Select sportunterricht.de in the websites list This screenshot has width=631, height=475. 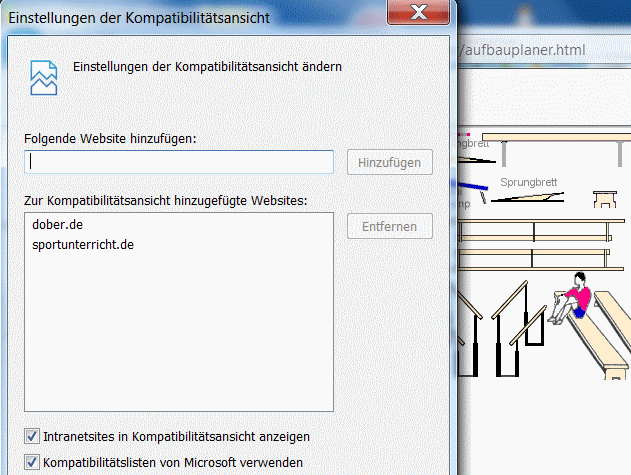click(x=83, y=244)
